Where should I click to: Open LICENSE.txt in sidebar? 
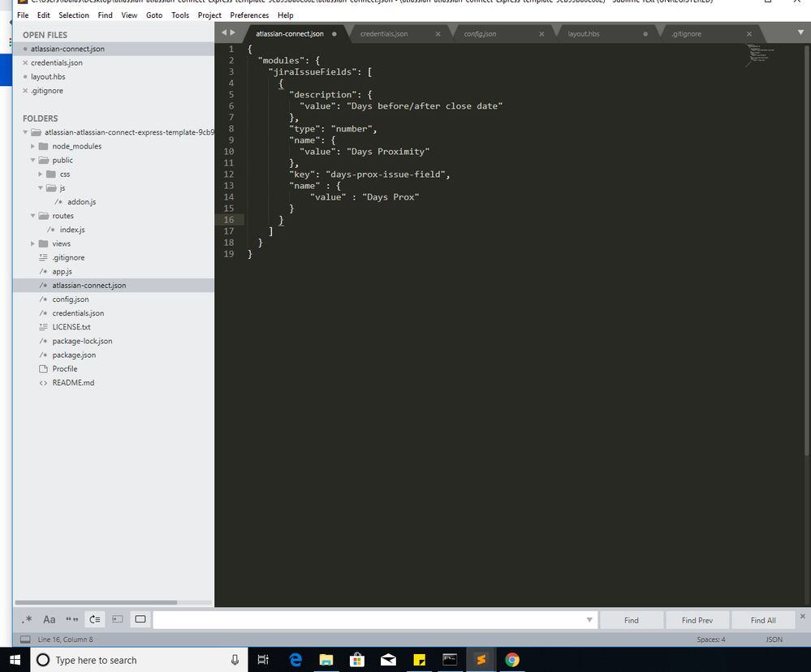pos(71,327)
